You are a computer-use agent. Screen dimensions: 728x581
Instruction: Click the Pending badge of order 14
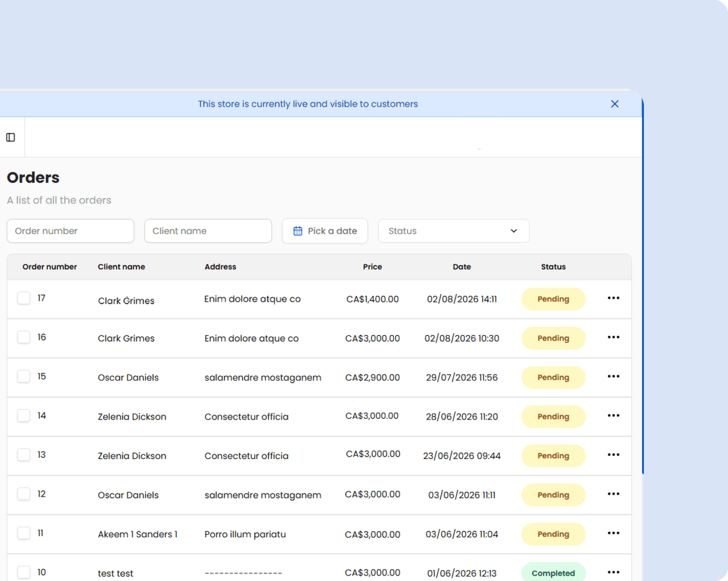tap(553, 416)
